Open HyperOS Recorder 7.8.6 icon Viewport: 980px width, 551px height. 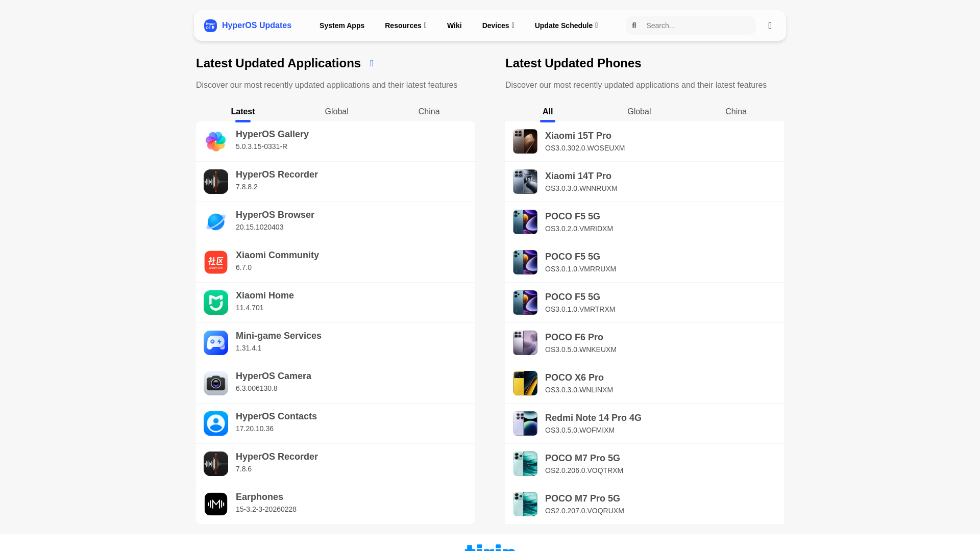click(216, 464)
